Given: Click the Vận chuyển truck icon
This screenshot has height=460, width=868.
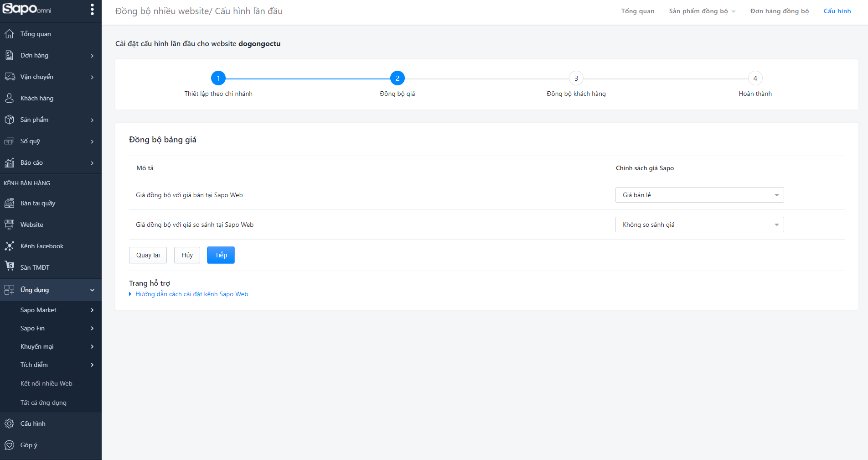Looking at the screenshot, I should [10, 77].
